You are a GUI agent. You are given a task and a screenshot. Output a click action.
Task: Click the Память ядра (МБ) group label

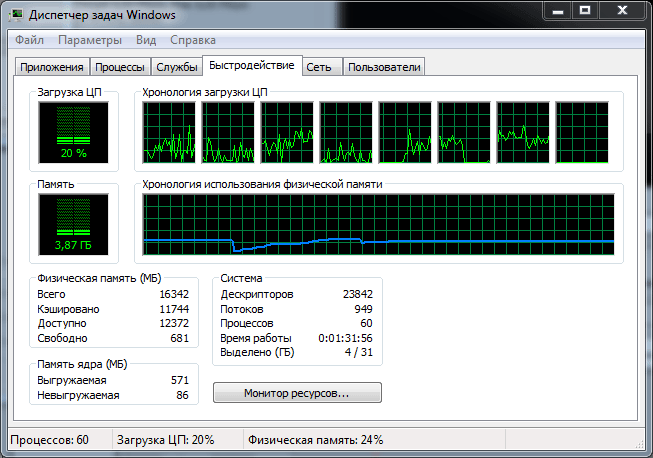[82, 364]
